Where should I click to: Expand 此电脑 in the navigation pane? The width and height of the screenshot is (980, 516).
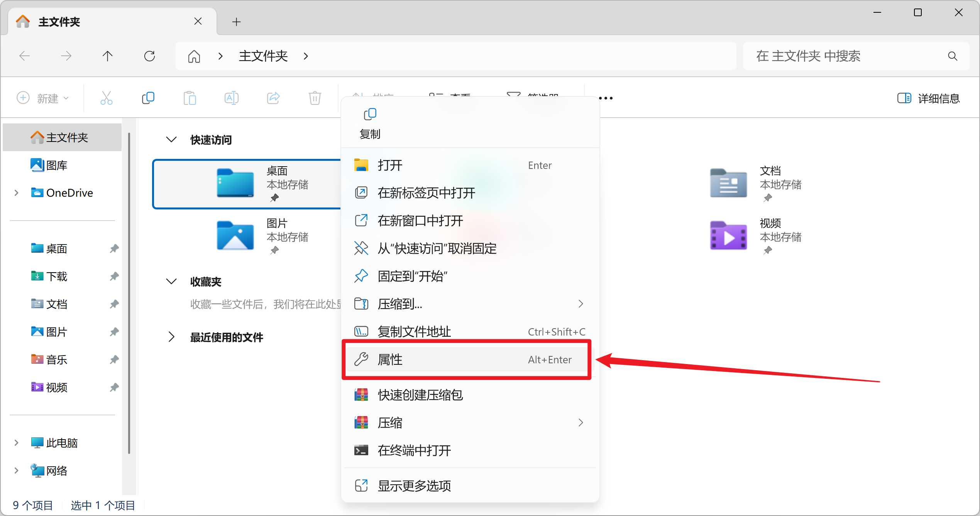tap(16, 443)
